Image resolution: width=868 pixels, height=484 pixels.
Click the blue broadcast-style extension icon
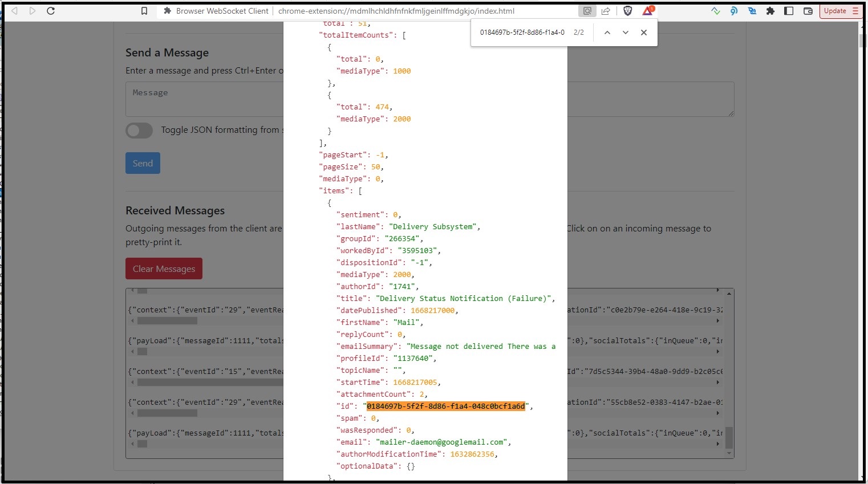click(x=734, y=11)
